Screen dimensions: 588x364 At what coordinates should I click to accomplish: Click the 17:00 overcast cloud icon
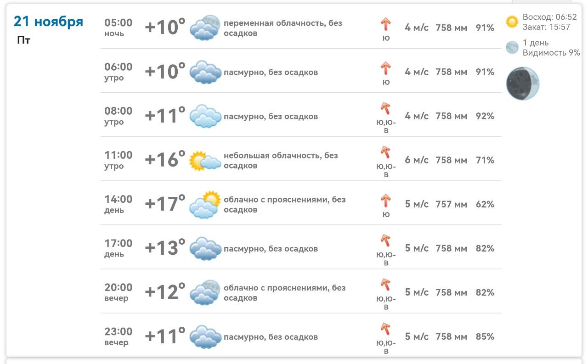[x=205, y=249]
